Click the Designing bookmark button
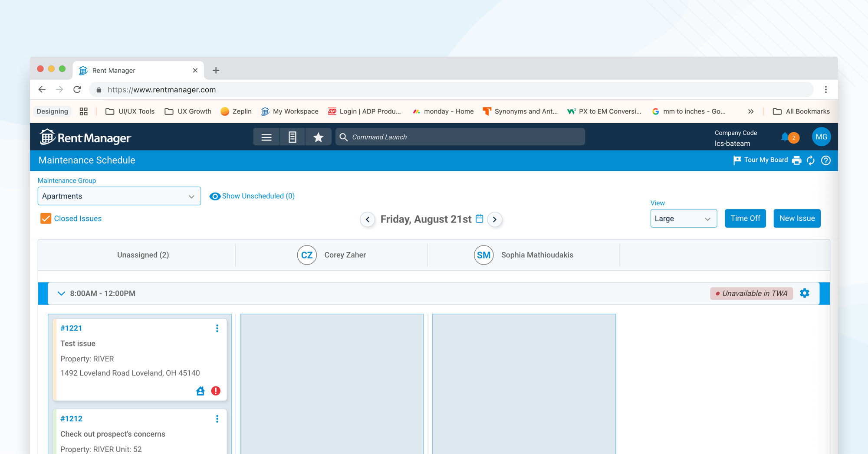 52,111
